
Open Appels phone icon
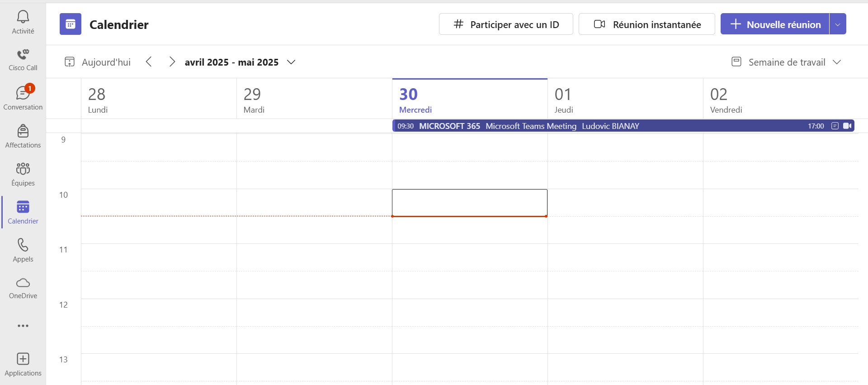coord(23,250)
